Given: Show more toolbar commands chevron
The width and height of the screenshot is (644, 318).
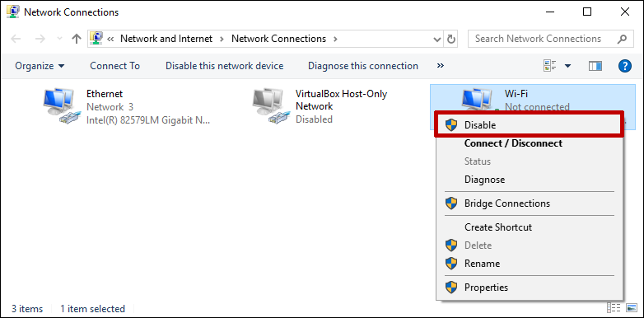Looking at the screenshot, I should pos(441,66).
